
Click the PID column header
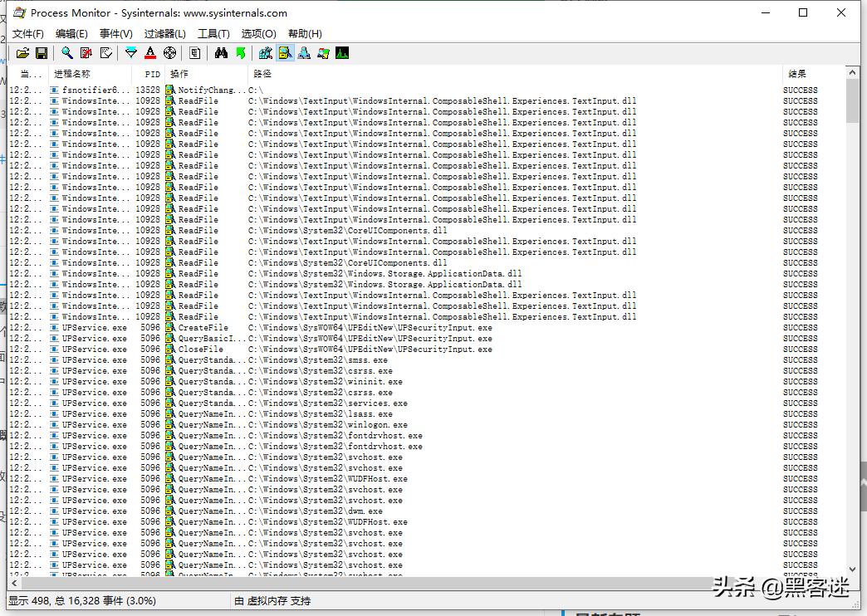[x=149, y=74]
